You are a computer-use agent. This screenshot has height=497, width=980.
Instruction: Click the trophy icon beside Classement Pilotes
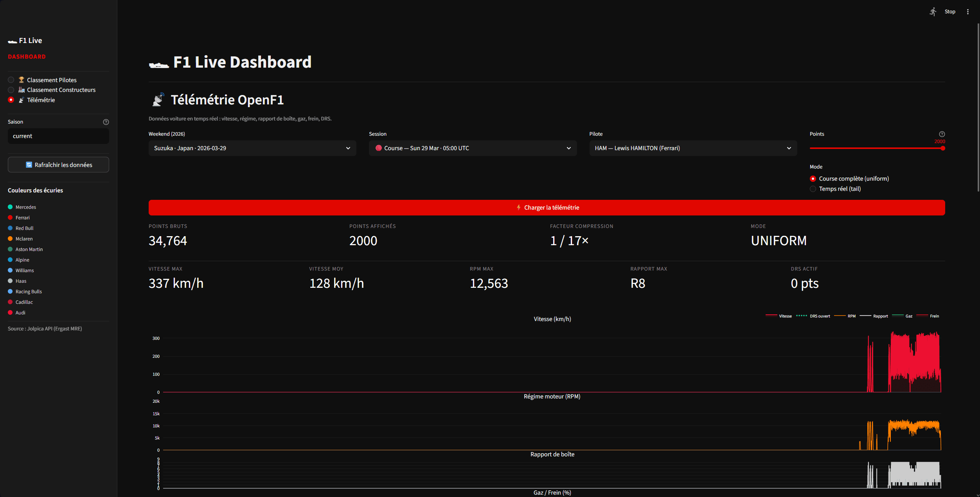point(21,79)
